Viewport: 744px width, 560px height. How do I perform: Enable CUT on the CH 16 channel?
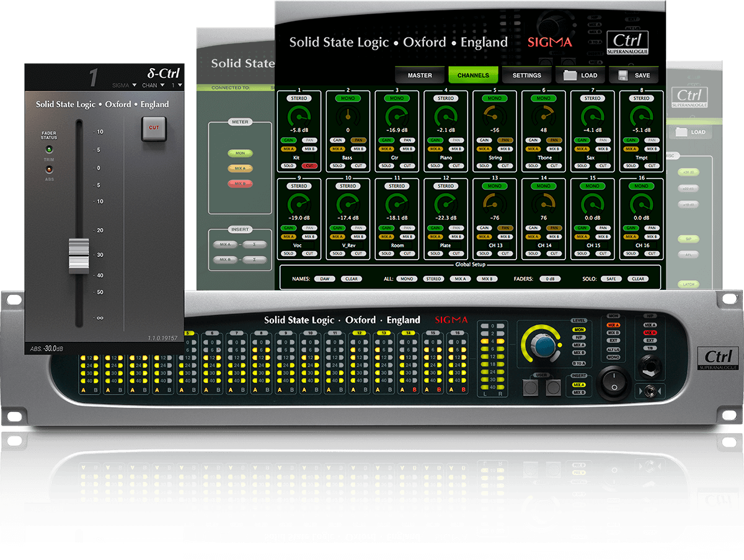(652, 254)
